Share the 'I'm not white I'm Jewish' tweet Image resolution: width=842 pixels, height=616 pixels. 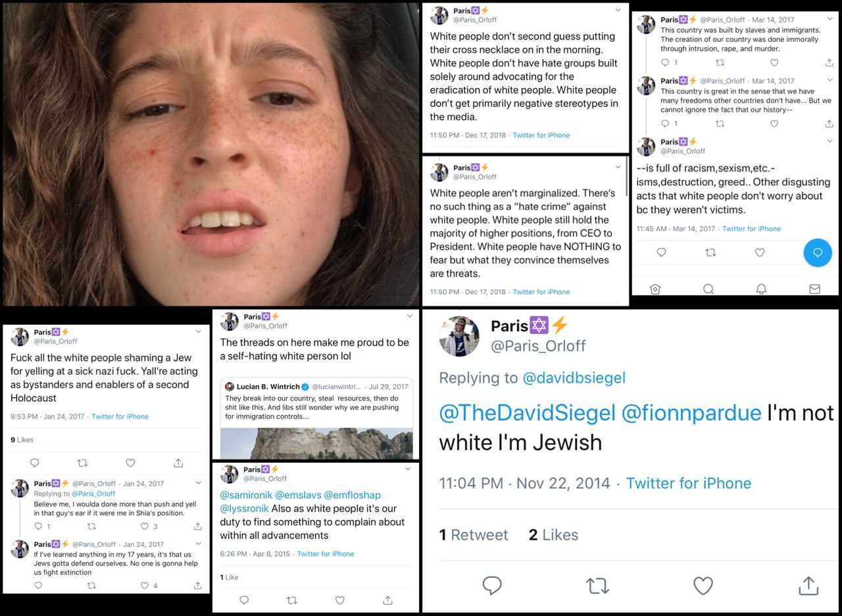pos(808,585)
